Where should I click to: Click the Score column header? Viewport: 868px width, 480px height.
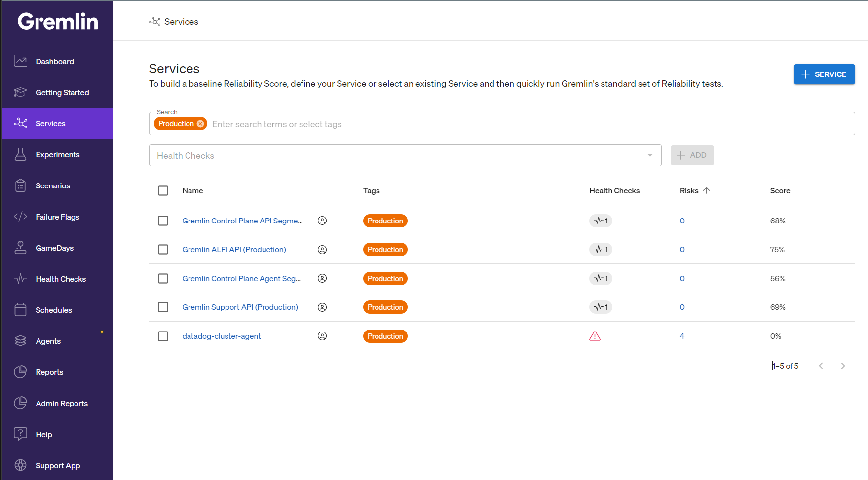coord(780,190)
